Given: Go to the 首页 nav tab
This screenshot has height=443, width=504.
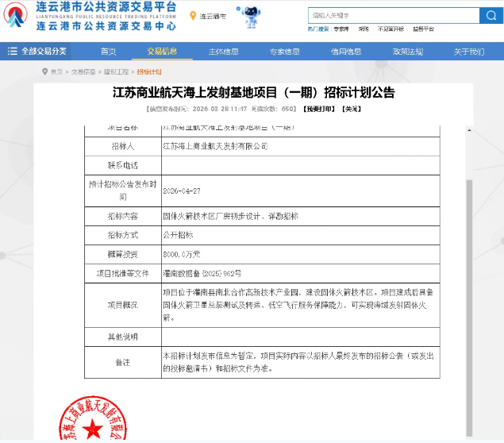Looking at the screenshot, I should click(108, 52).
